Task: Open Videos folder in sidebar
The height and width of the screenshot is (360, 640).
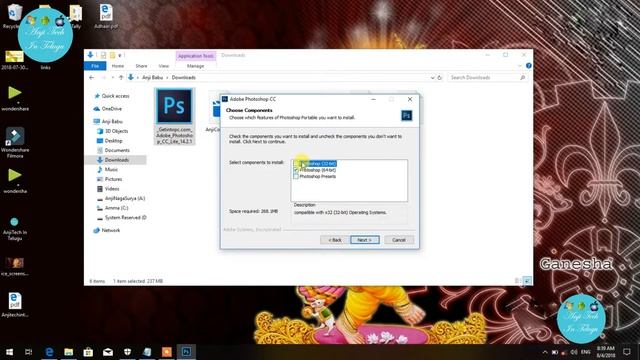Action: [x=112, y=189]
